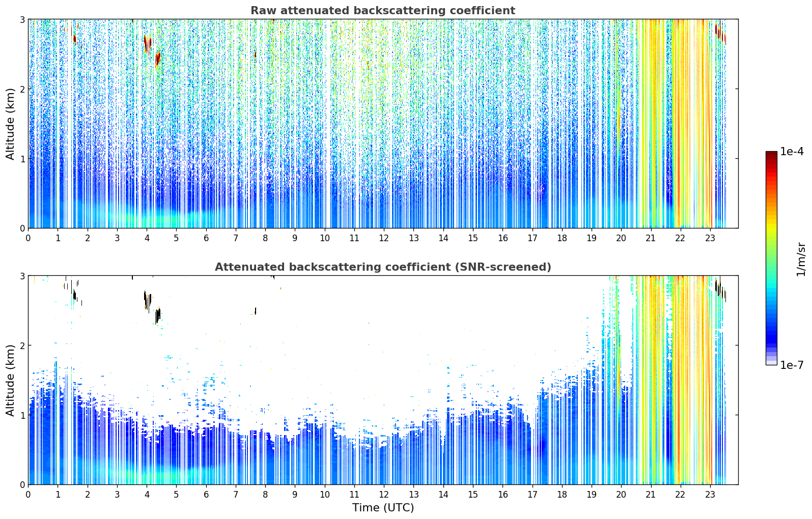This screenshot has height=519, width=812.
Task: Click the '2' altitude tick on upper plot
Action: point(22,89)
